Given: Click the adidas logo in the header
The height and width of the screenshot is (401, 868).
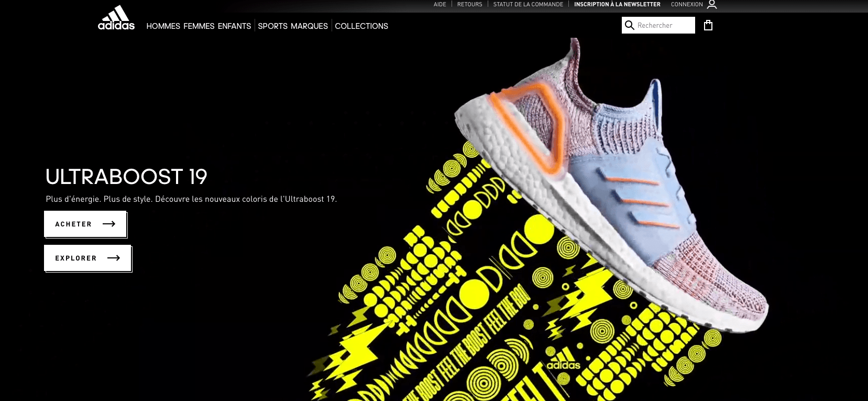Looking at the screenshot, I should click(116, 18).
